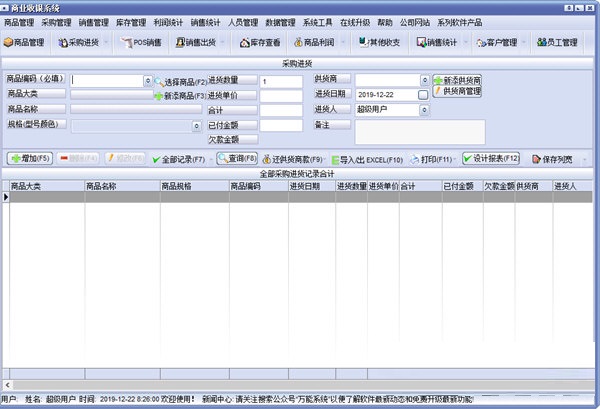600x409 pixels.
Task: Click 导入/出 EXCEL(F10)
Action: tap(367, 160)
